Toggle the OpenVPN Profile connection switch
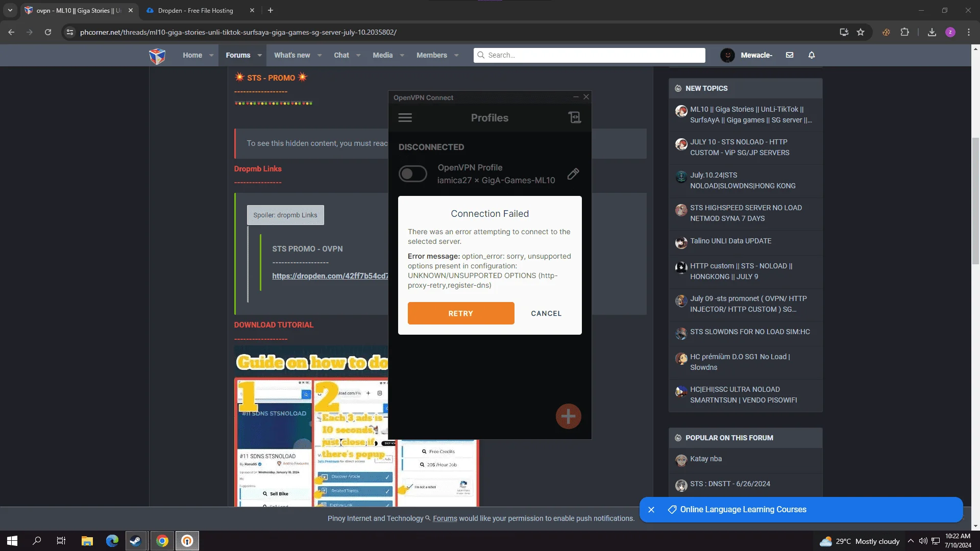This screenshot has width=980, height=551. pyautogui.click(x=412, y=174)
